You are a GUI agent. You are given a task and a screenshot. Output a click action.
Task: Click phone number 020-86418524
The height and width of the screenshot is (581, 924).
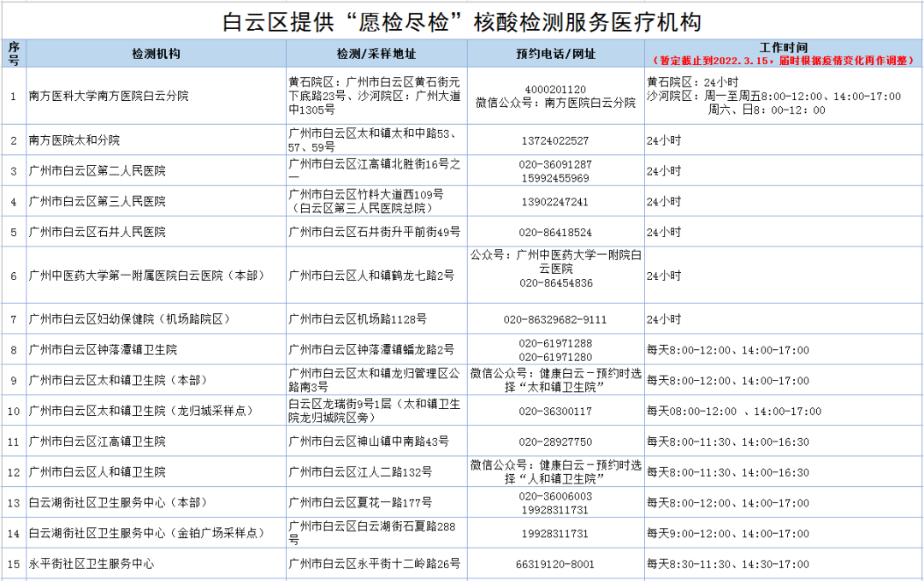pos(555,233)
